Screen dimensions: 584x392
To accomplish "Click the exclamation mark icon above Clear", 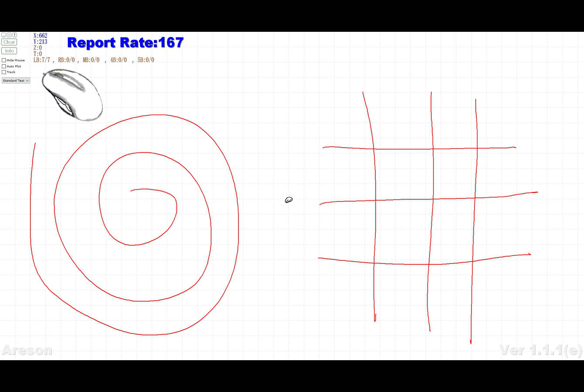I will click(x=14, y=35).
